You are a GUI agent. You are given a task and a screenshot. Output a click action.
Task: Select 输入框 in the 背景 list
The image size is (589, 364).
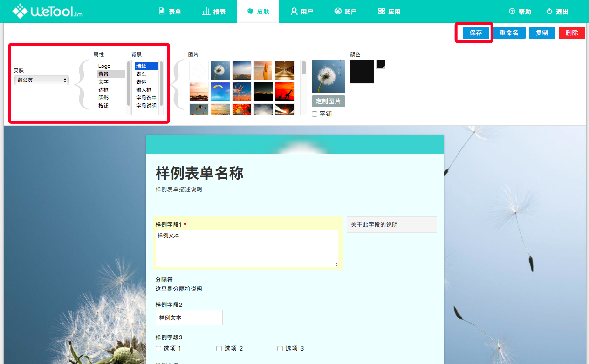(146, 90)
